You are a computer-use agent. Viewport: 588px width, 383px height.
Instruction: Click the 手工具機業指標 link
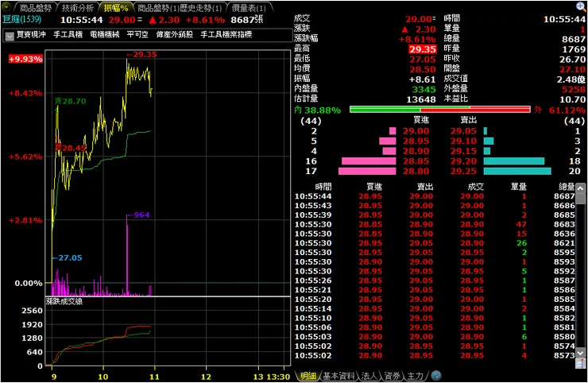pos(226,35)
